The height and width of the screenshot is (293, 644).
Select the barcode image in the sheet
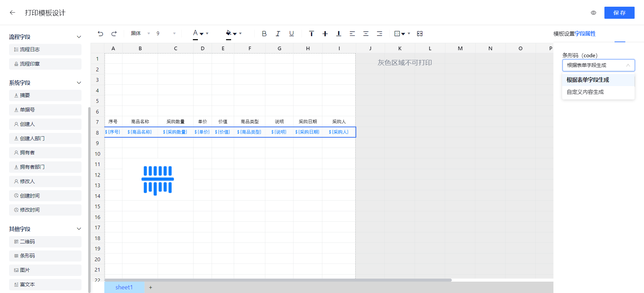(x=158, y=180)
